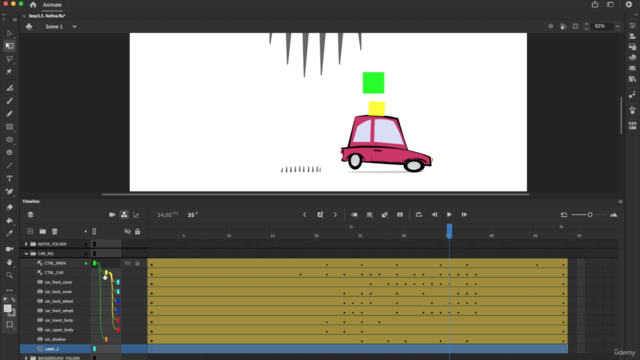
Task: Click the Home icon
Action: pos(33,5)
